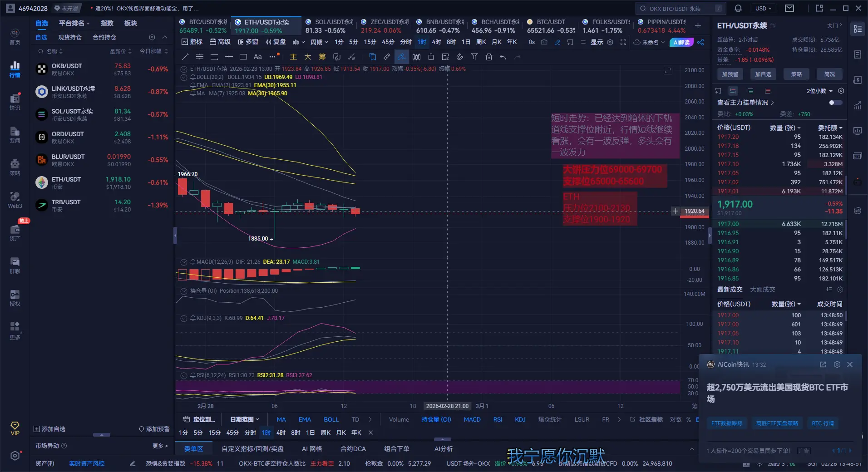Select the LINK/USDT永续 watchlist row

102,92
